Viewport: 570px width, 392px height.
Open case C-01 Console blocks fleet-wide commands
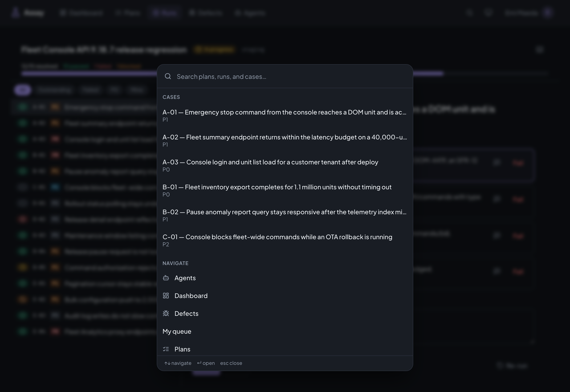285,240
